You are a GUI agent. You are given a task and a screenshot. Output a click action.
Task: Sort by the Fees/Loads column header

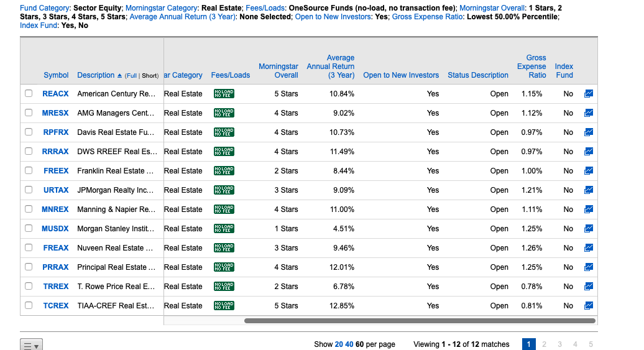tap(231, 75)
